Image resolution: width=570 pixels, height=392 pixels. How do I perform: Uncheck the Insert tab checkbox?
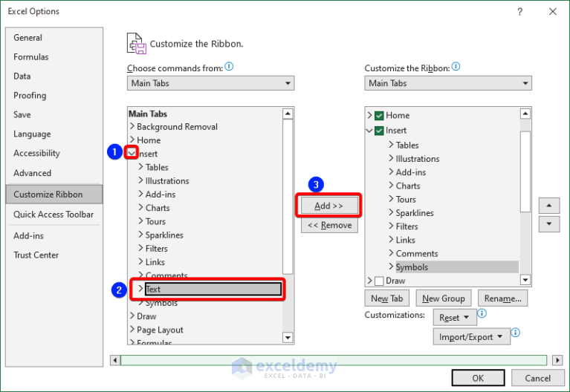379,131
